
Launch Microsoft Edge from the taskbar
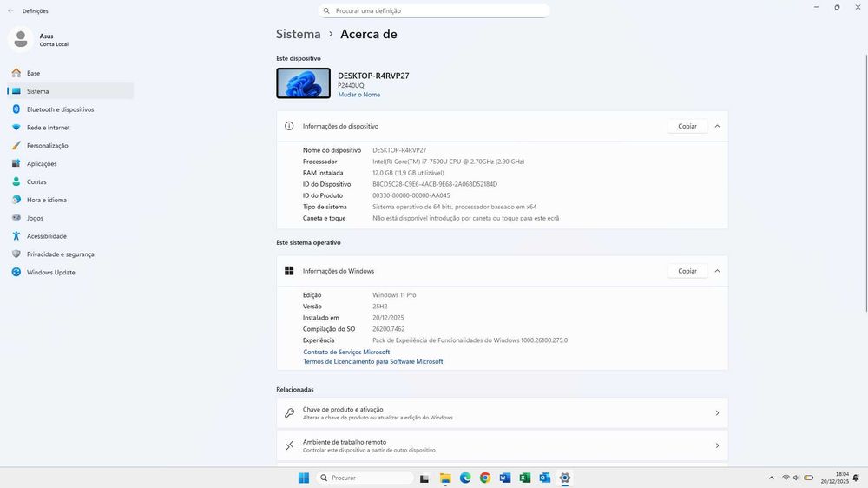click(x=465, y=478)
